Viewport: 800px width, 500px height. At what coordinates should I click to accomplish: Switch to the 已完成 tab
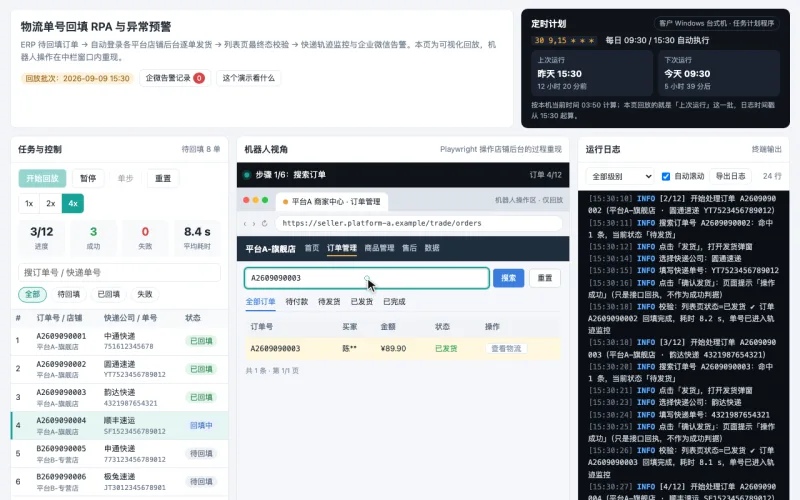tap(394, 302)
